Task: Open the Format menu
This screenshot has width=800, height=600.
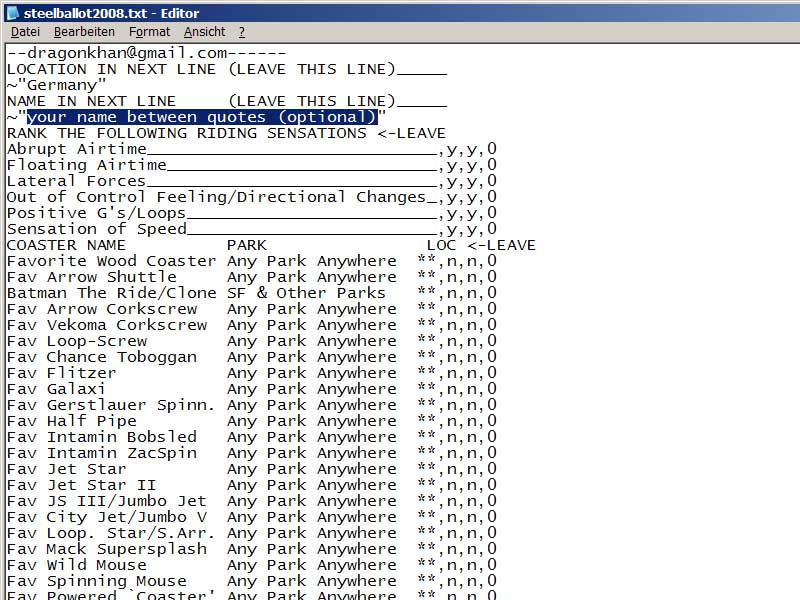Action: (149, 32)
